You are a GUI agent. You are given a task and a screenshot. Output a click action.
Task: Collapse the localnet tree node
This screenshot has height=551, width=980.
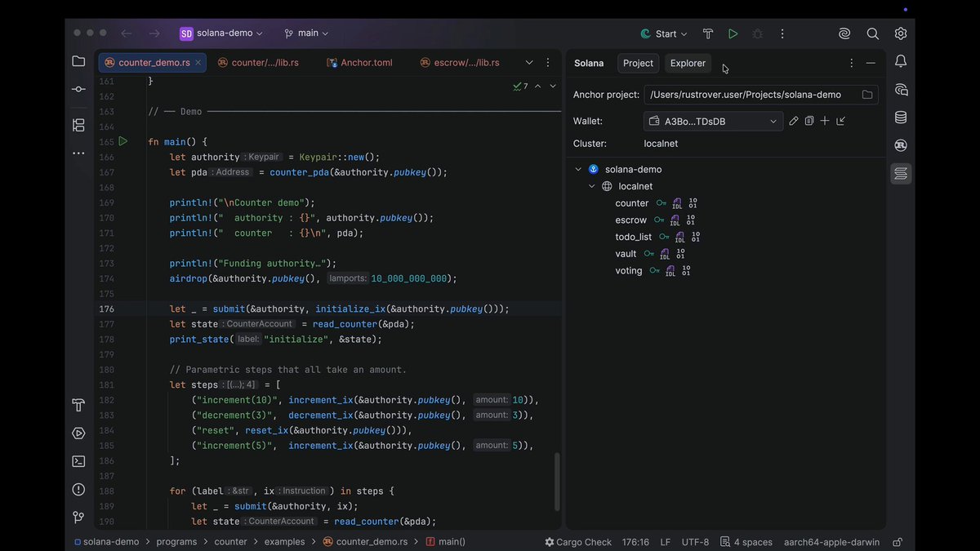(x=592, y=186)
